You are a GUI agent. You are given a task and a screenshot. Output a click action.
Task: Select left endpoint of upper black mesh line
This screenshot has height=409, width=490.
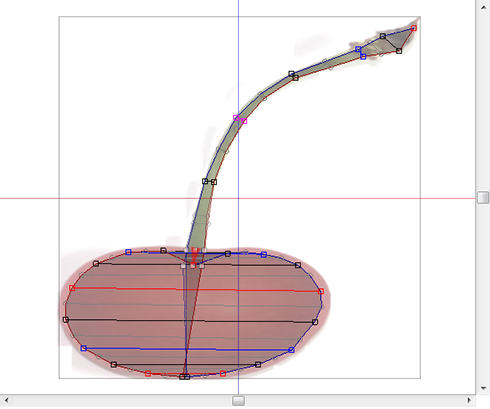pyautogui.click(x=96, y=264)
